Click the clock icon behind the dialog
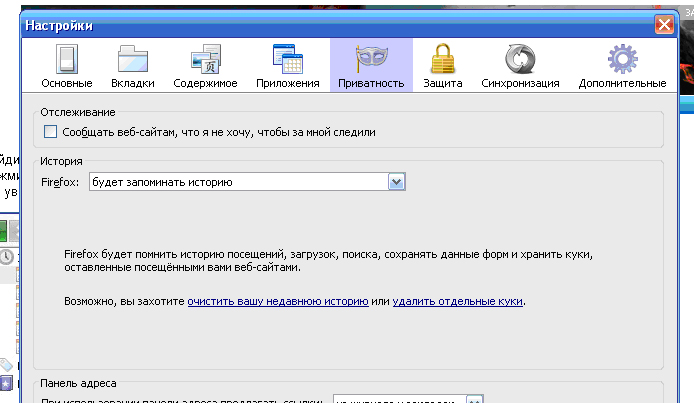Screen dimensions: 694x403 8,256
